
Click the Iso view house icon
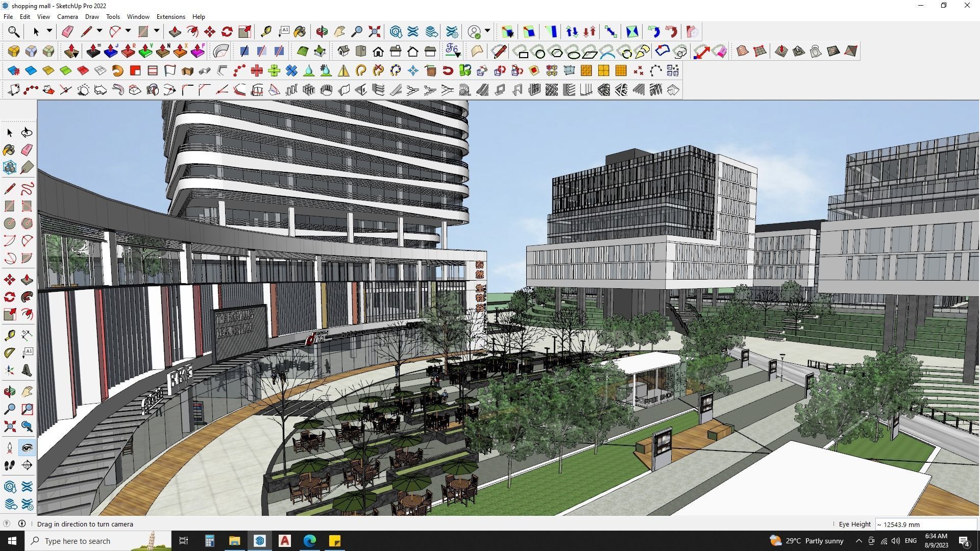344,51
